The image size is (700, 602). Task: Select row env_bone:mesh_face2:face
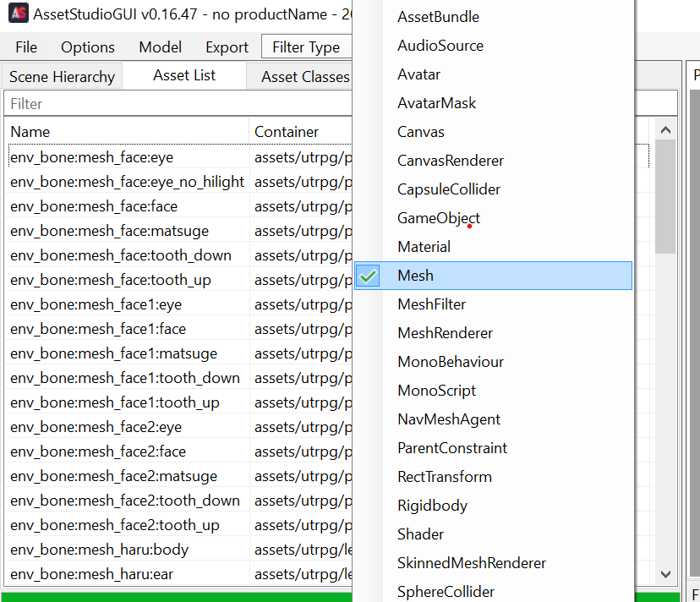click(178, 451)
